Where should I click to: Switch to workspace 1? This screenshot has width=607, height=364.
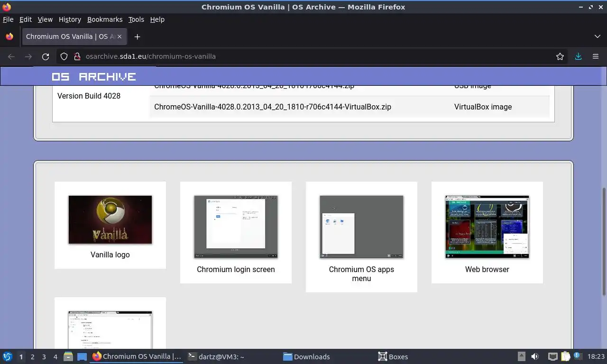tap(21, 357)
